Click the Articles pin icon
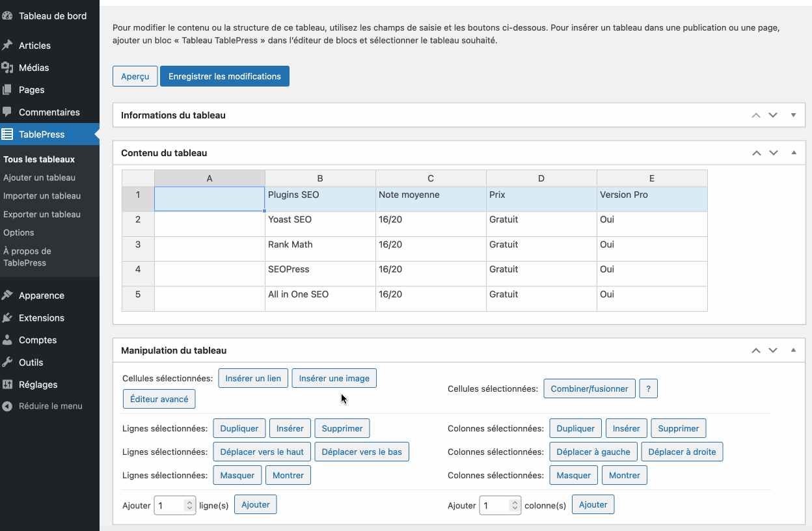812x531 pixels. (7, 46)
